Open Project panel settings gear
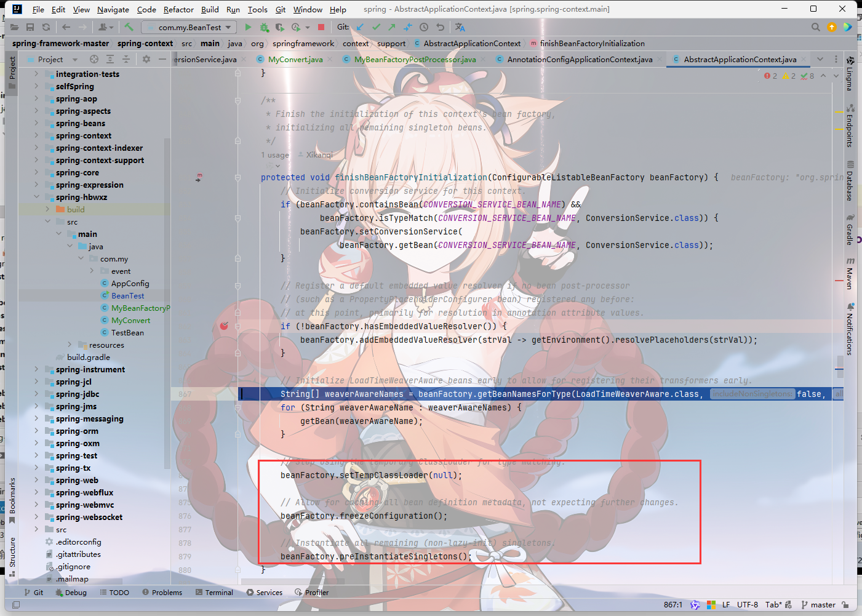862x616 pixels. 146,59
